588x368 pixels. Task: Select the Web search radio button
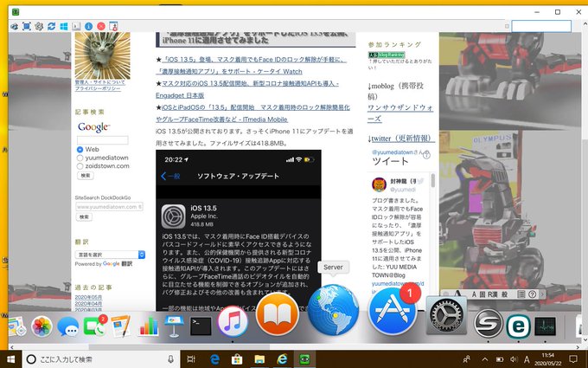(80, 150)
